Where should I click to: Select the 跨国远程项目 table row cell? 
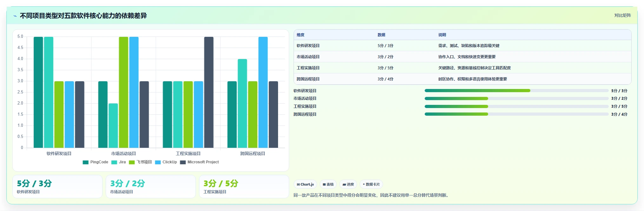pos(308,79)
